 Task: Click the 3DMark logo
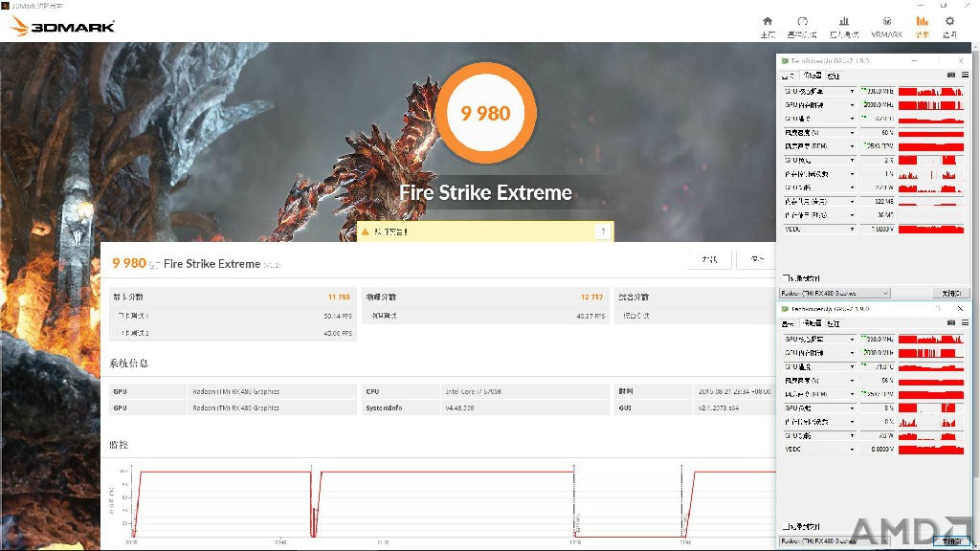tap(62, 26)
